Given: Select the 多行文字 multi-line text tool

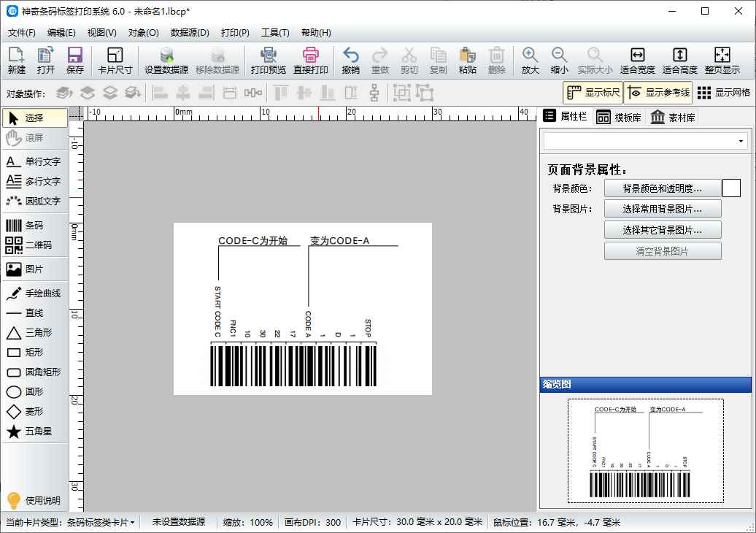Looking at the screenshot, I should [35, 181].
